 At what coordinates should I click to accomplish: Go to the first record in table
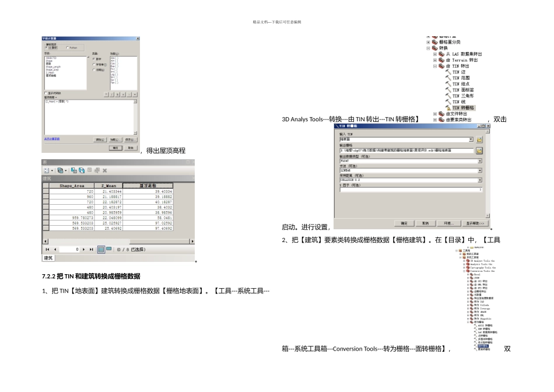pyautogui.click(x=47, y=249)
